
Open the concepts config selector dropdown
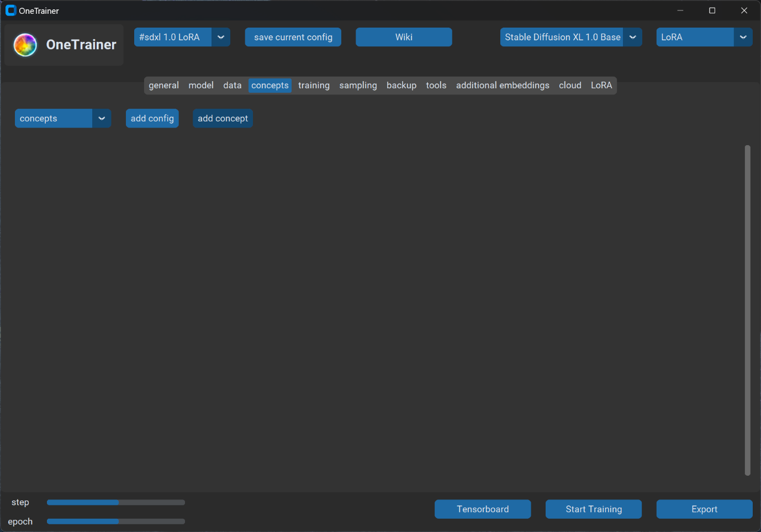tap(102, 118)
